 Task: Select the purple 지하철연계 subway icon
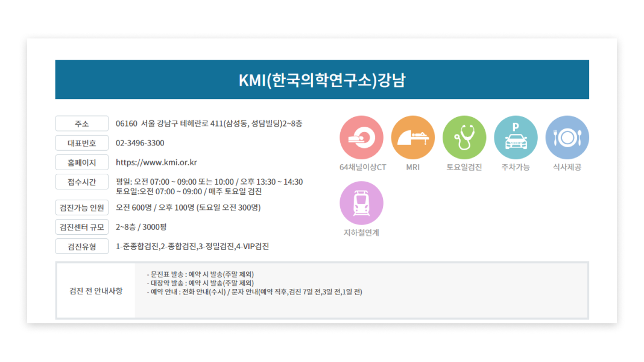361,203
